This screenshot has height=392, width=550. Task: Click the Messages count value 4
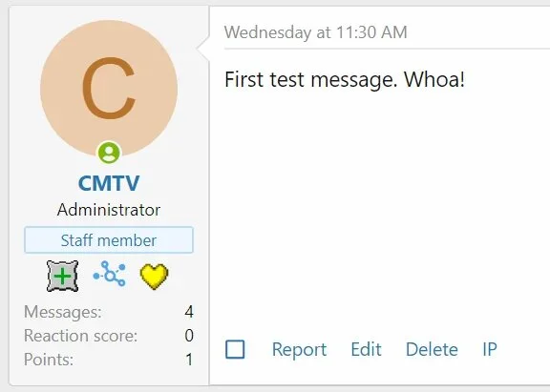[x=189, y=312]
